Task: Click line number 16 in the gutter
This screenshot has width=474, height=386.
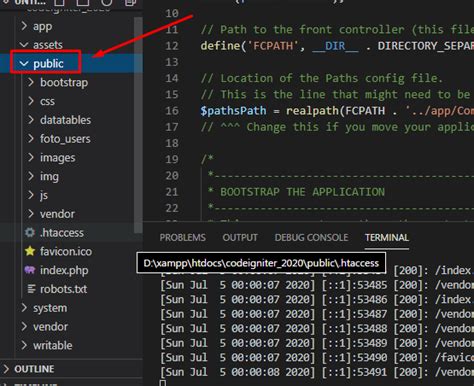Action: 172,111
